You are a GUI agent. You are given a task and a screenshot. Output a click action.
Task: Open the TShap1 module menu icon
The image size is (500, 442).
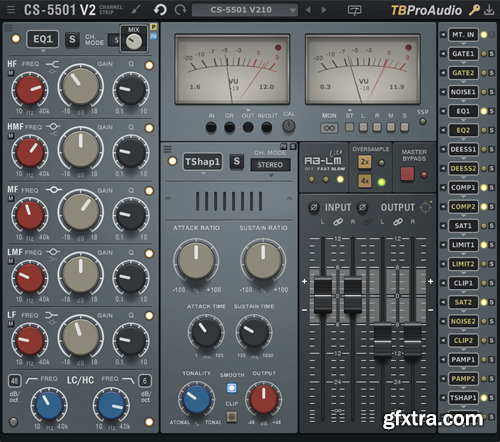coord(168,149)
